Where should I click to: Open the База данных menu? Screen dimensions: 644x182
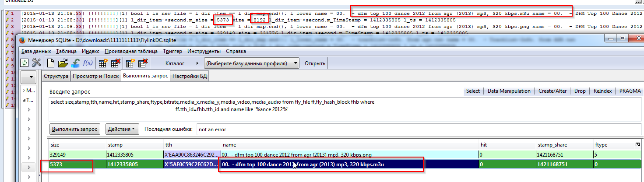pyautogui.click(x=36, y=51)
